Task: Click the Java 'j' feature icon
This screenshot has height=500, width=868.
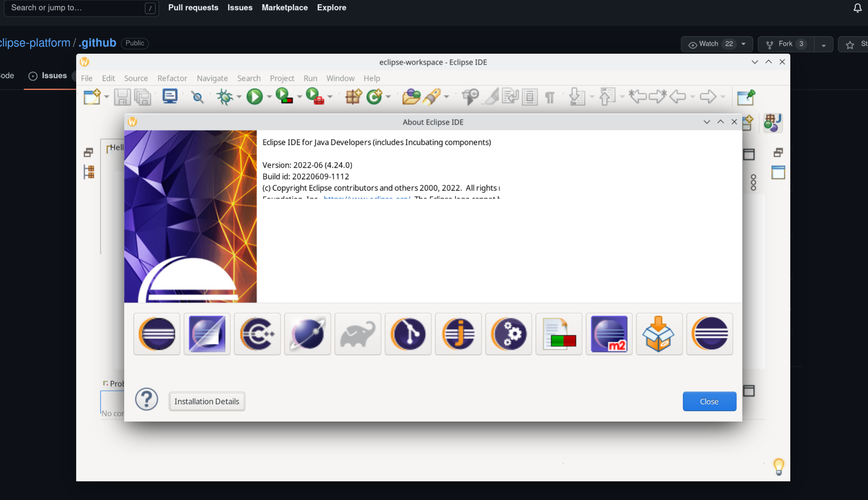Action: point(458,334)
